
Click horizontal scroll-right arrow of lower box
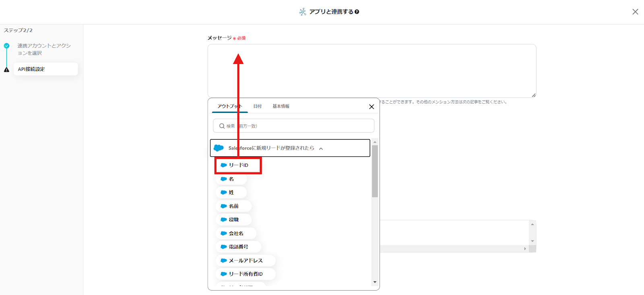point(525,249)
